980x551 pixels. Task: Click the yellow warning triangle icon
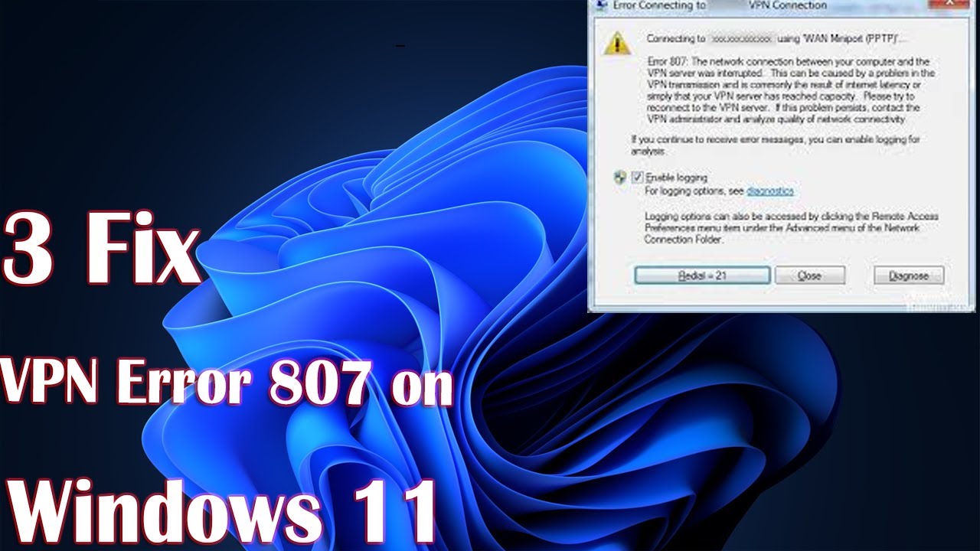616,43
